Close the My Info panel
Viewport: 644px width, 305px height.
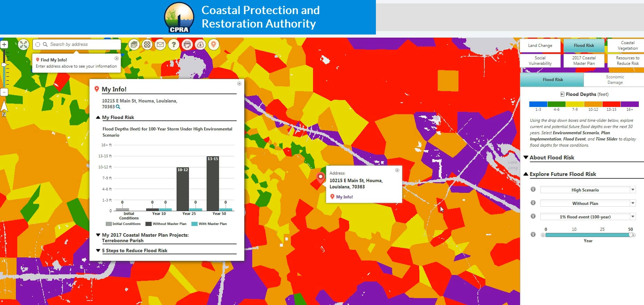point(239,83)
